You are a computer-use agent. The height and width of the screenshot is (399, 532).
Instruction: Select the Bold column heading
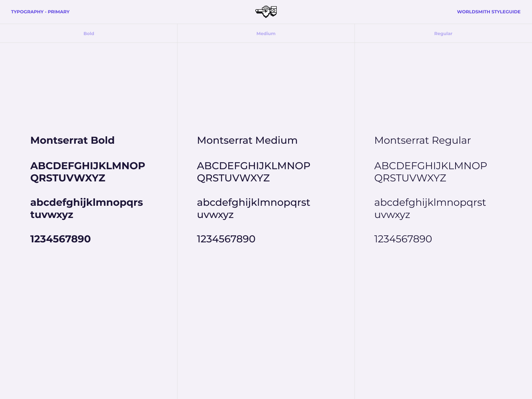point(89,34)
